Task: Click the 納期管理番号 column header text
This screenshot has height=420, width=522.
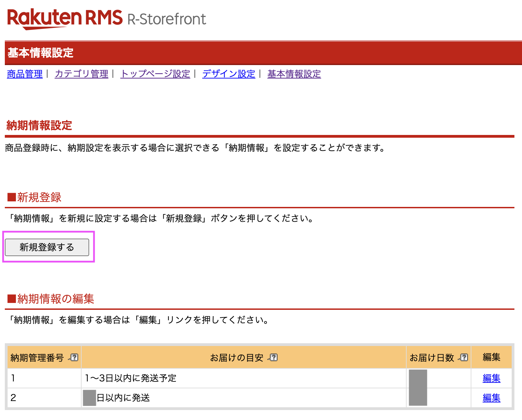Action: tap(37, 358)
